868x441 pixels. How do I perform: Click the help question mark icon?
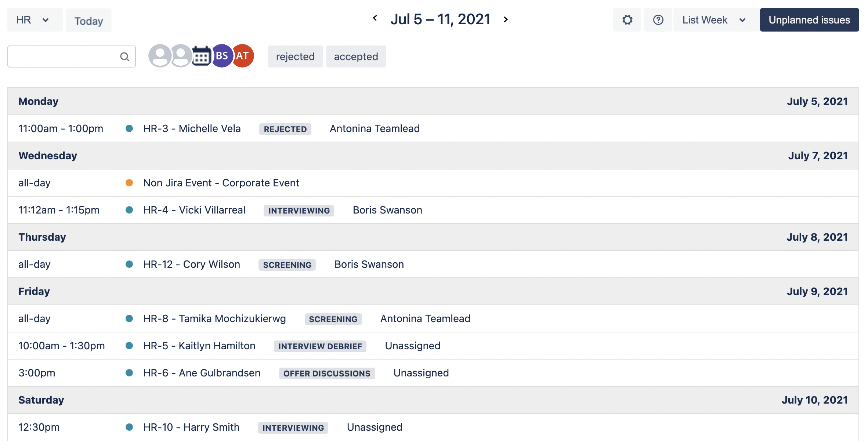658,20
